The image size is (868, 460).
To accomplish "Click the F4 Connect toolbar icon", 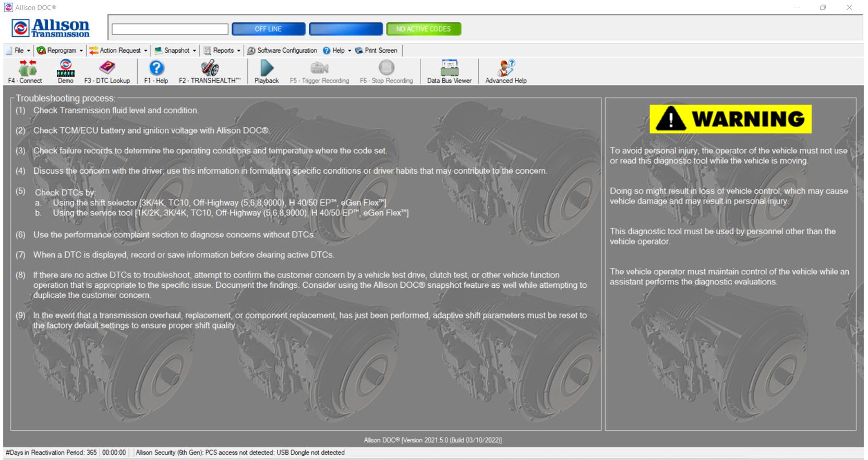I will pos(25,71).
